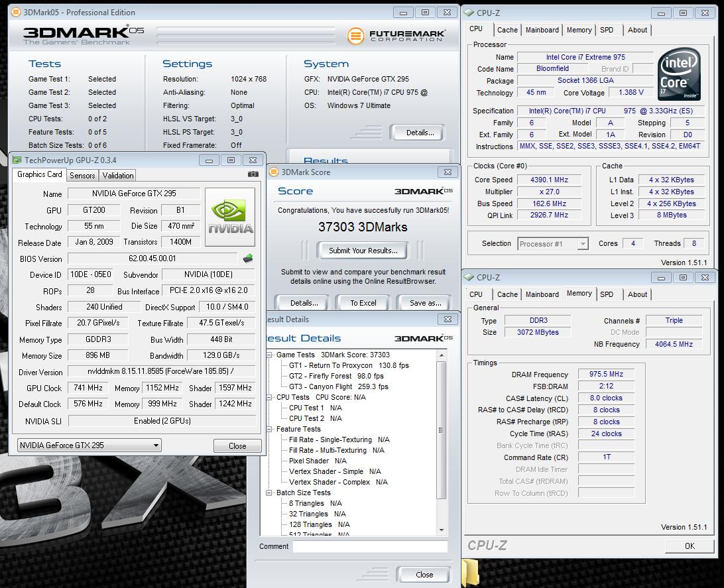724x588 pixels.
Task: Click GPU Clock 741 MHz field
Action: point(88,388)
